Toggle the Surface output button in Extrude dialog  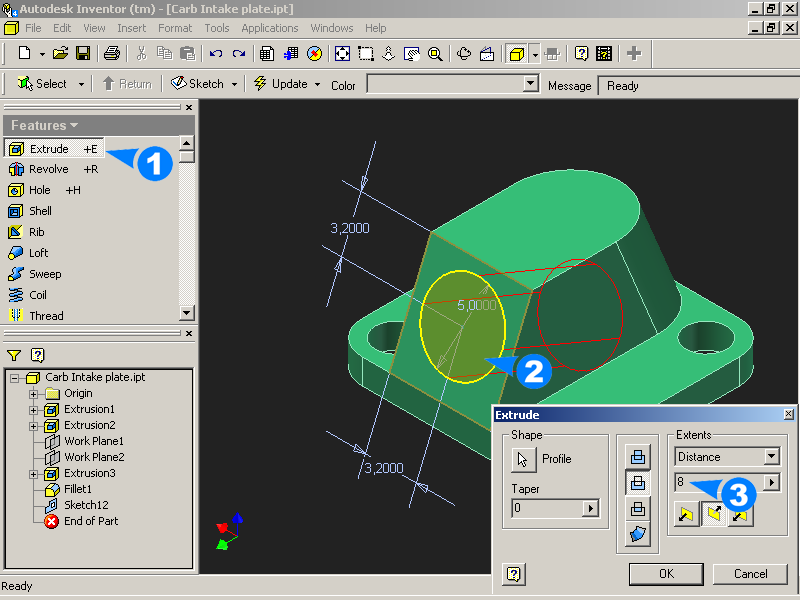638,535
